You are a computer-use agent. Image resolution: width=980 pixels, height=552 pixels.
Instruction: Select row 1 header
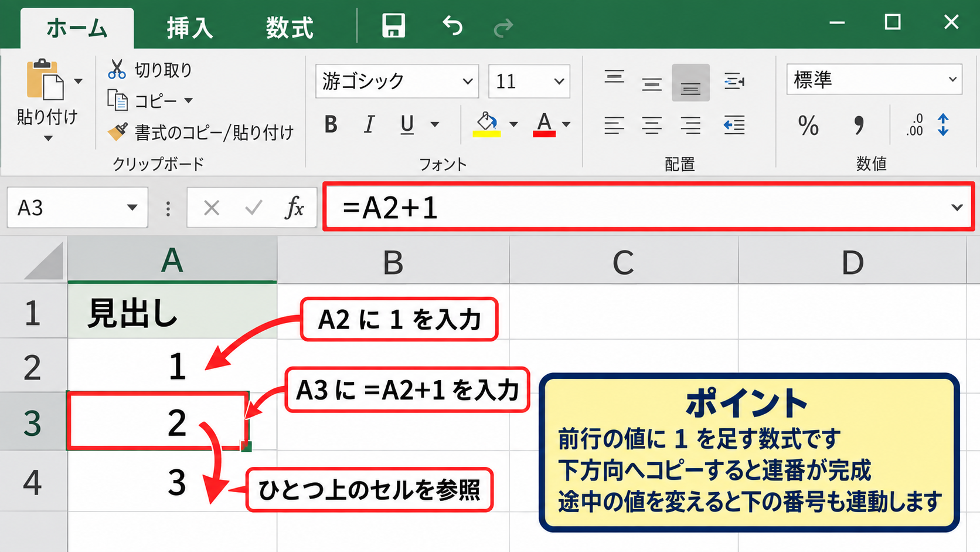(x=33, y=311)
